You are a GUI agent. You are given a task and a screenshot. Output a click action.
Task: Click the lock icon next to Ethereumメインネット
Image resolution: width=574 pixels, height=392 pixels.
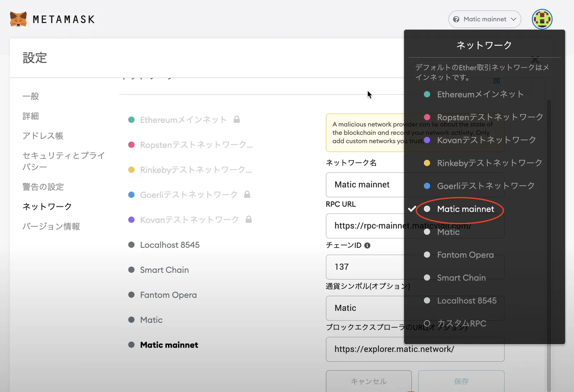tap(237, 119)
